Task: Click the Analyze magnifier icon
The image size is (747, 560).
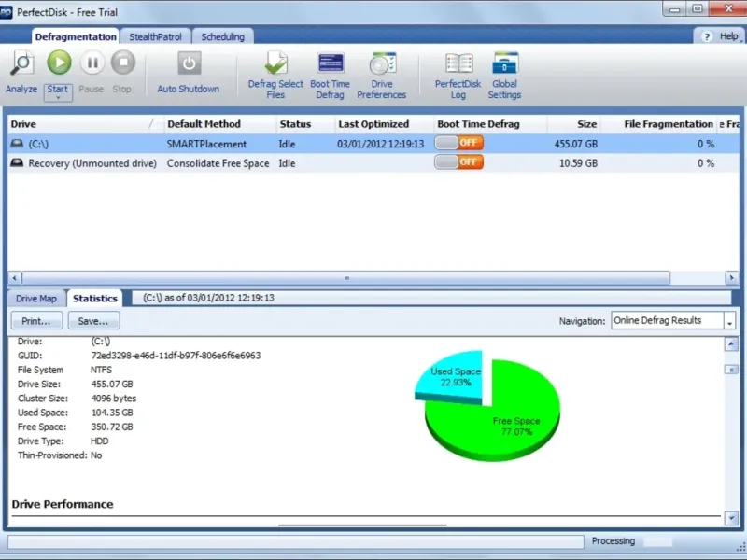Action: (21, 63)
